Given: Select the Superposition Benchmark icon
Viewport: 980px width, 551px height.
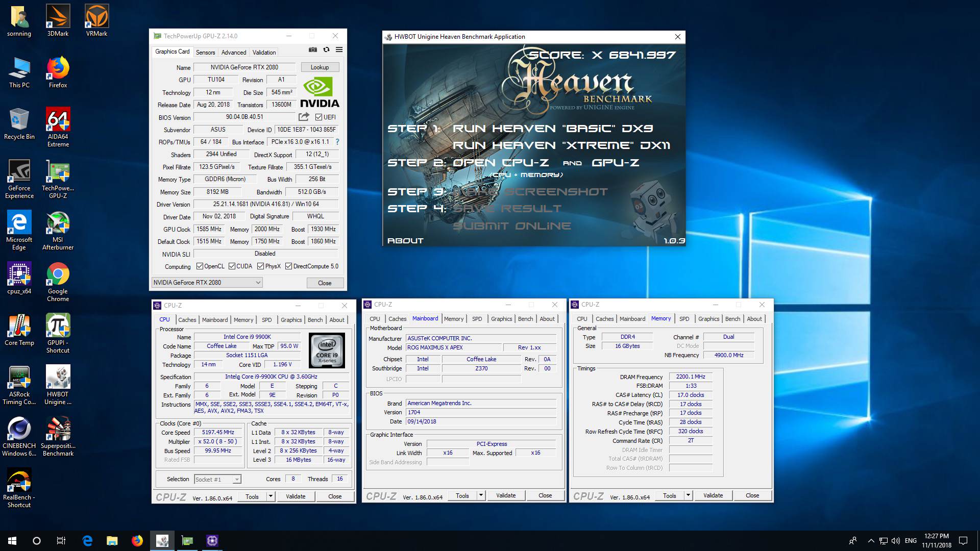Looking at the screenshot, I should tap(58, 437).
